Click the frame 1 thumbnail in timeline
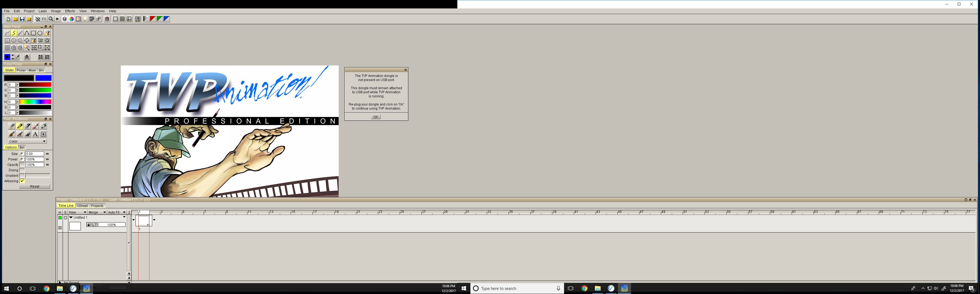Viewport: 980px width, 294px height. 144,221
